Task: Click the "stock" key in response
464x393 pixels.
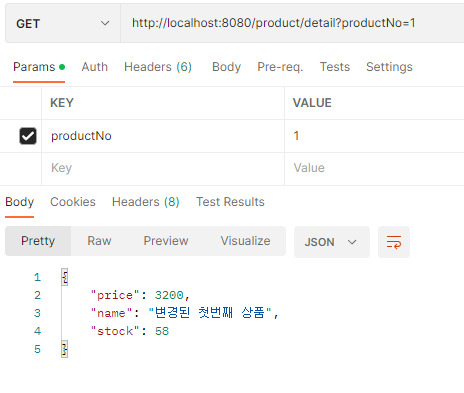Action: (x=115, y=331)
